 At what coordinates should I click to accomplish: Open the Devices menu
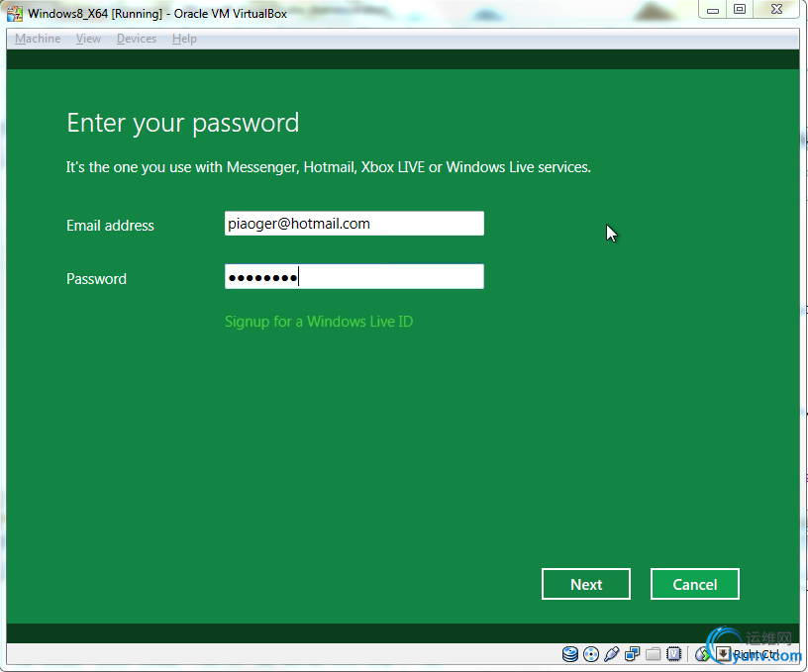[x=137, y=39]
